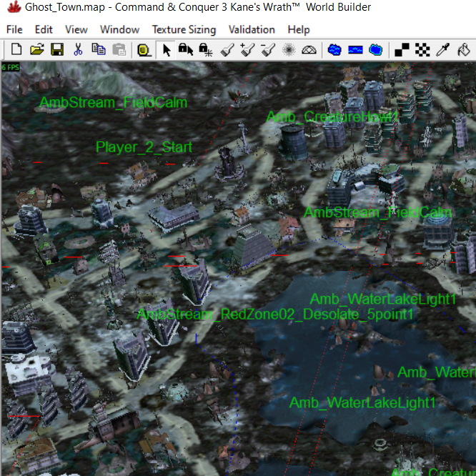Click the Amb_CreatureHowl1 marker label

click(332, 117)
